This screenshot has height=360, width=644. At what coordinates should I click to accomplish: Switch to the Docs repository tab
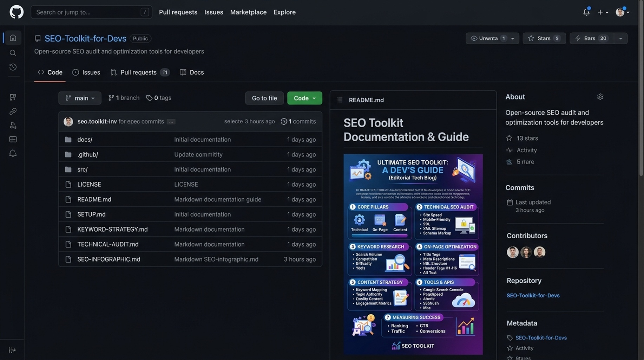coord(192,72)
